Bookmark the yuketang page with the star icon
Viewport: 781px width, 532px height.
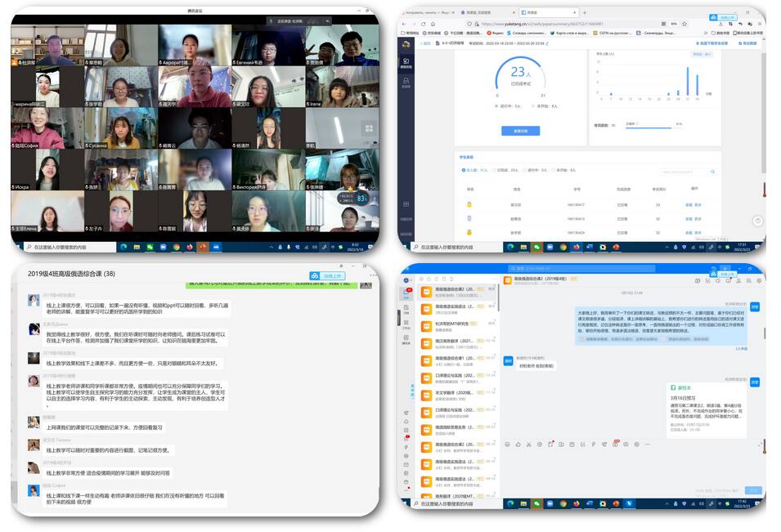pyautogui.click(x=684, y=24)
